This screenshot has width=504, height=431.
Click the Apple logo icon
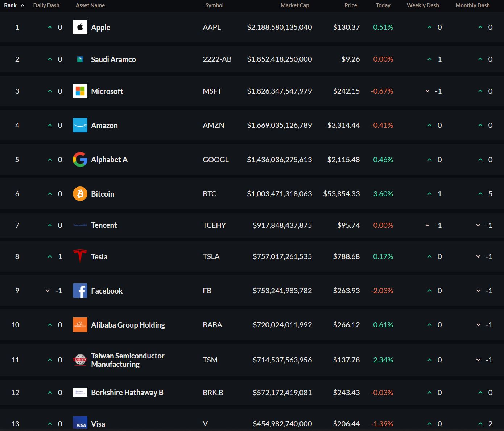80,27
